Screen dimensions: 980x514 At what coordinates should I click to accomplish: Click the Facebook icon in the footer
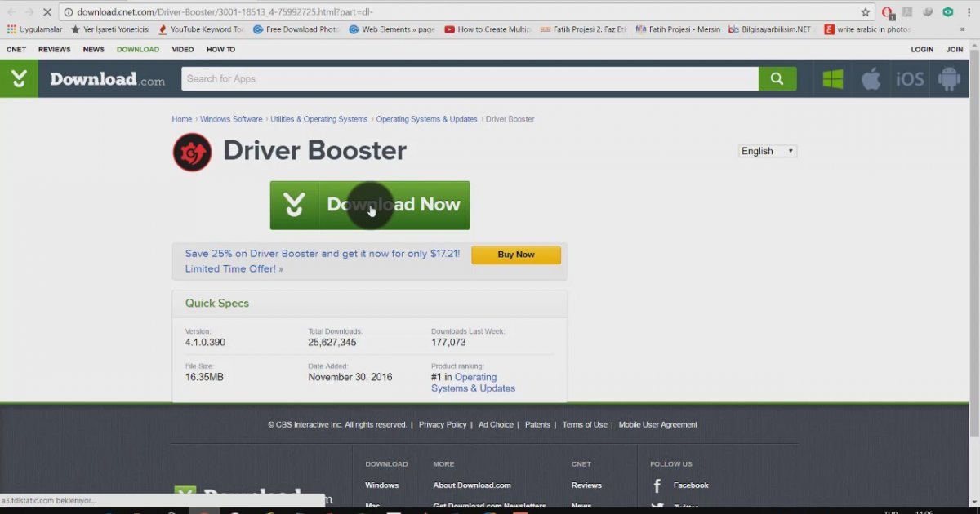(x=657, y=485)
